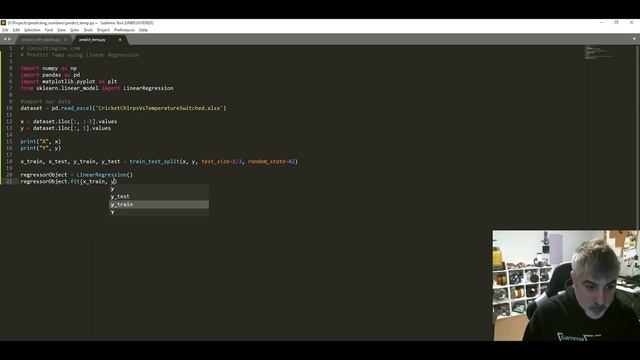This screenshot has width=640, height=360.
Task: Open the Edit menu
Action: (16, 30)
